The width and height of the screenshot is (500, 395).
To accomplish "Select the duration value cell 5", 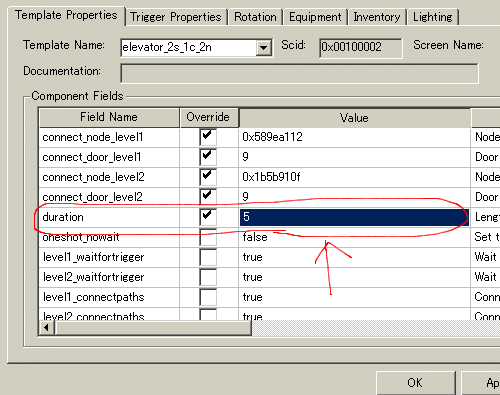I will pyautogui.click(x=354, y=217).
